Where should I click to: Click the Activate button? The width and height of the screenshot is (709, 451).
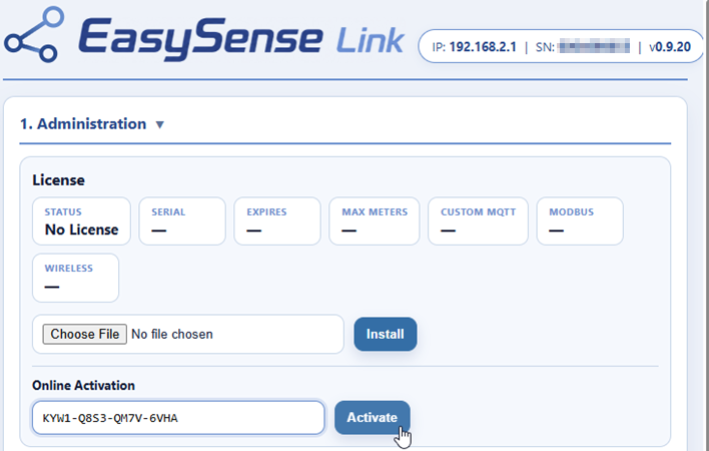372,417
